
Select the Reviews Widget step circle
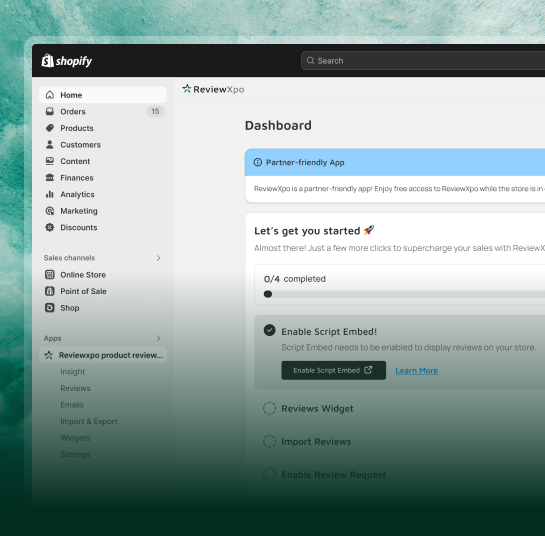269,408
